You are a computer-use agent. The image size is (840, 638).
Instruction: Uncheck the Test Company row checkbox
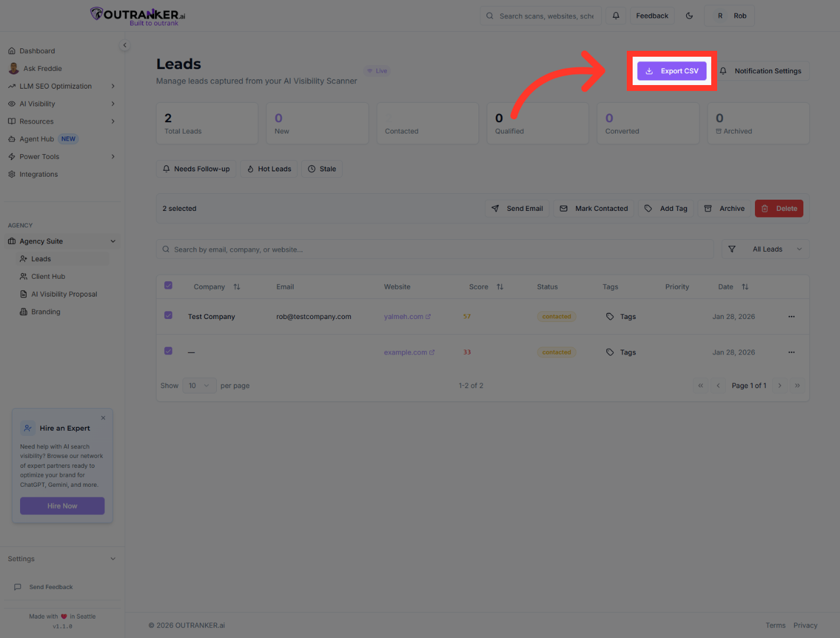pyautogui.click(x=168, y=315)
